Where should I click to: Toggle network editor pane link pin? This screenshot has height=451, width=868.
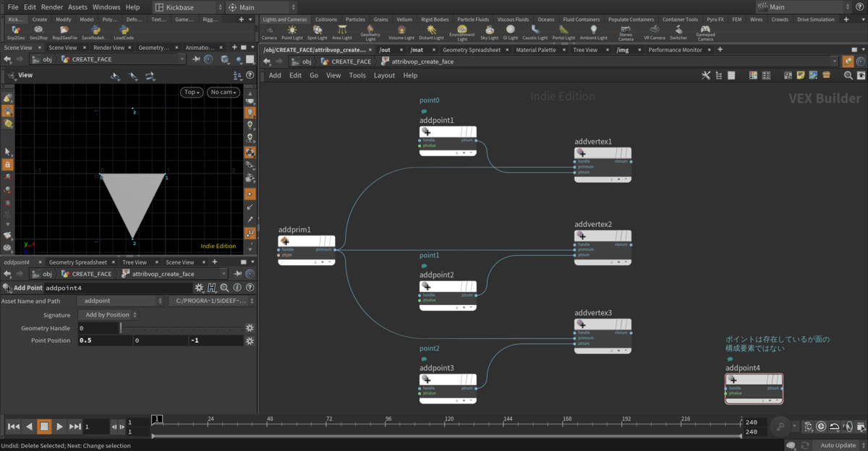[x=846, y=61]
